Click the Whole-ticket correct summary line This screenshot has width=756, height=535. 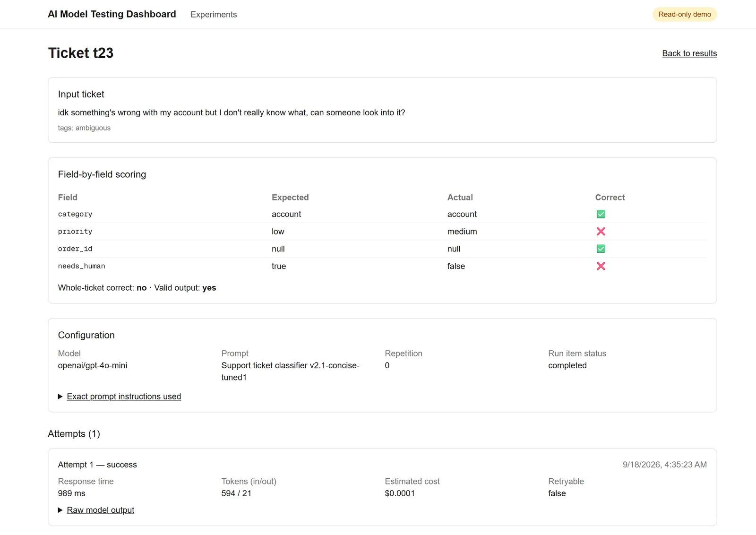click(137, 288)
